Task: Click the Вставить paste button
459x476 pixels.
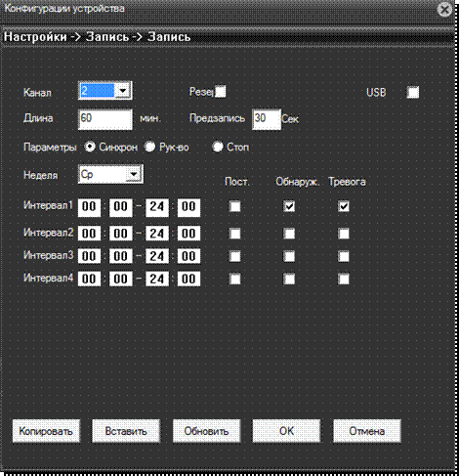Action: (126, 431)
